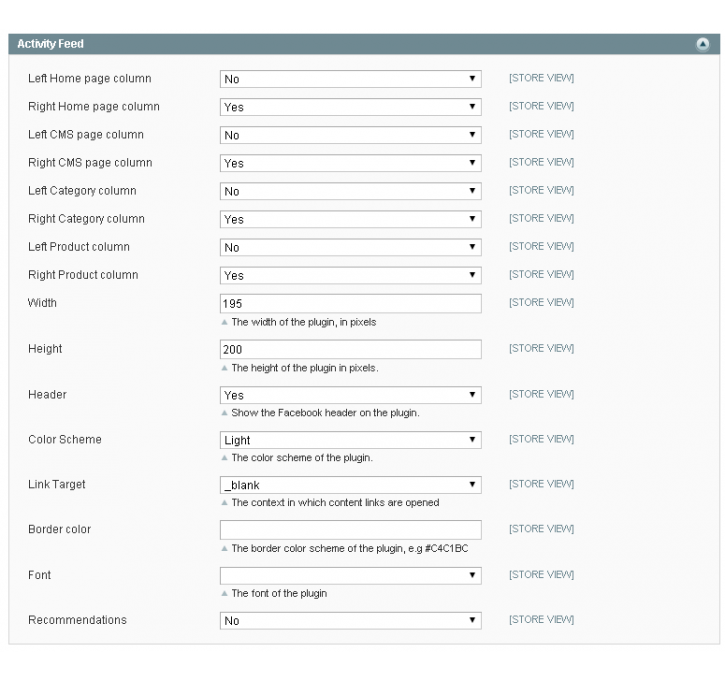Open the Font dropdown
725x680 pixels.
tap(350, 576)
